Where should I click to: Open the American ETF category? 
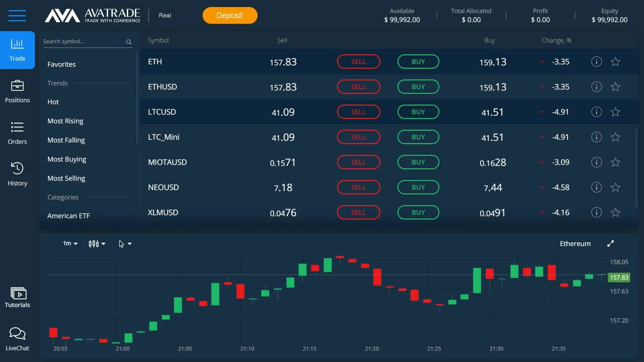point(68,216)
